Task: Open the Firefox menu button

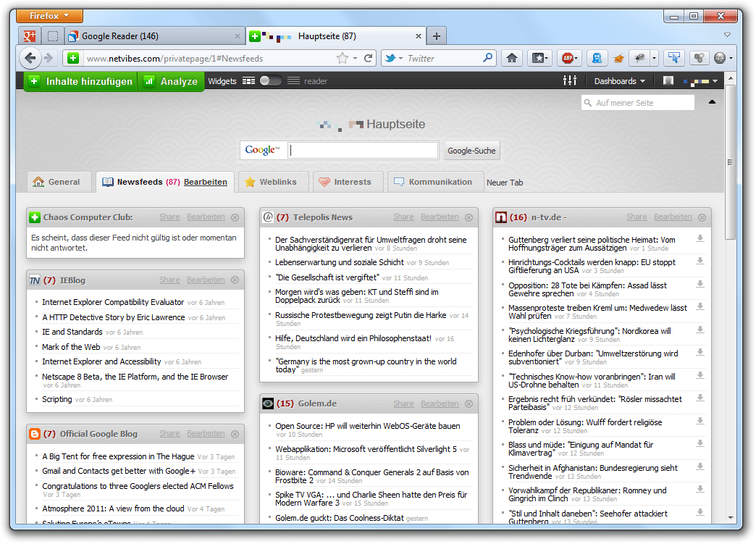Action: 50,16
